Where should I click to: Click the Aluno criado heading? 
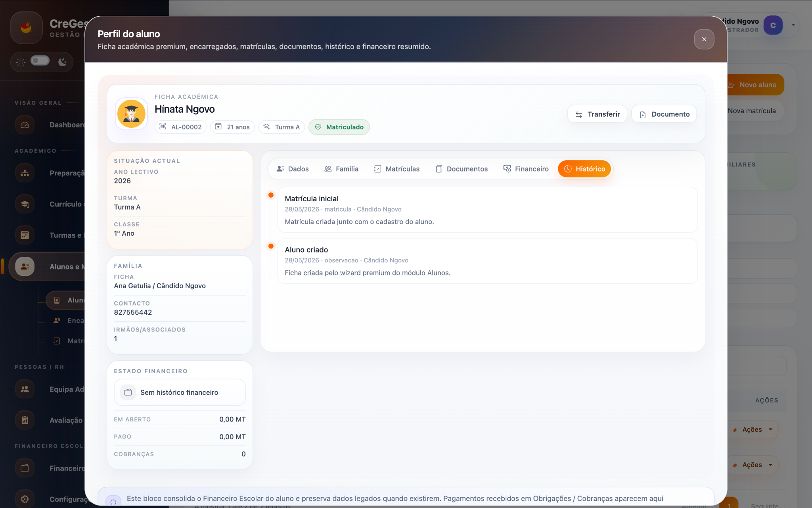pyautogui.click(x=306, y=250)
